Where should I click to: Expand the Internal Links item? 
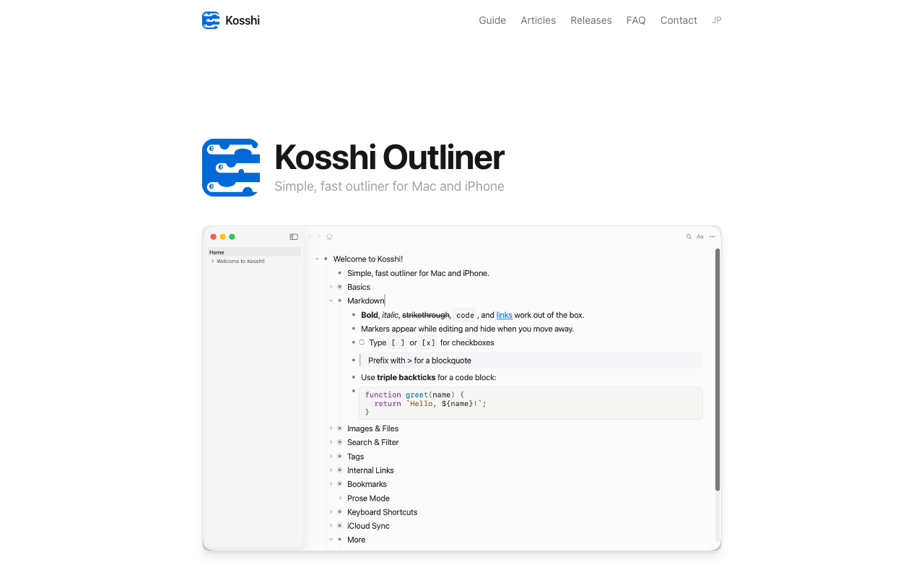(x=331, y=470)
